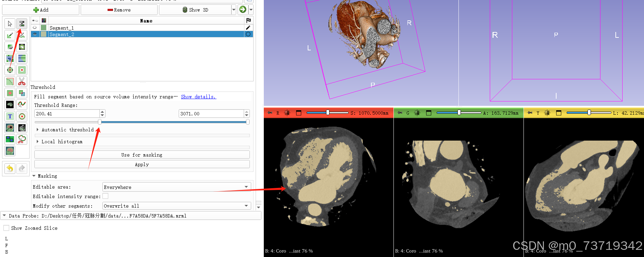Screen dimensions: 644x257
Task: Select the Paint brush effect
Action: (x=10, y=35)
